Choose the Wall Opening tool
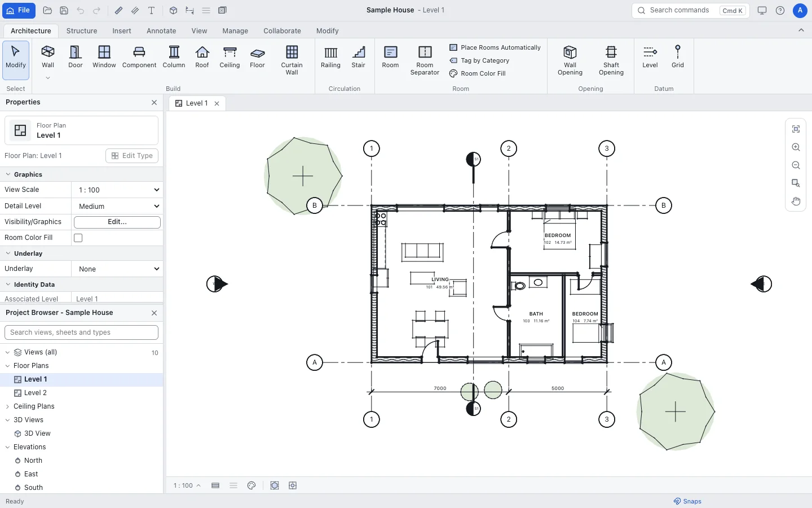812x508 pixels. pos(570,60)
